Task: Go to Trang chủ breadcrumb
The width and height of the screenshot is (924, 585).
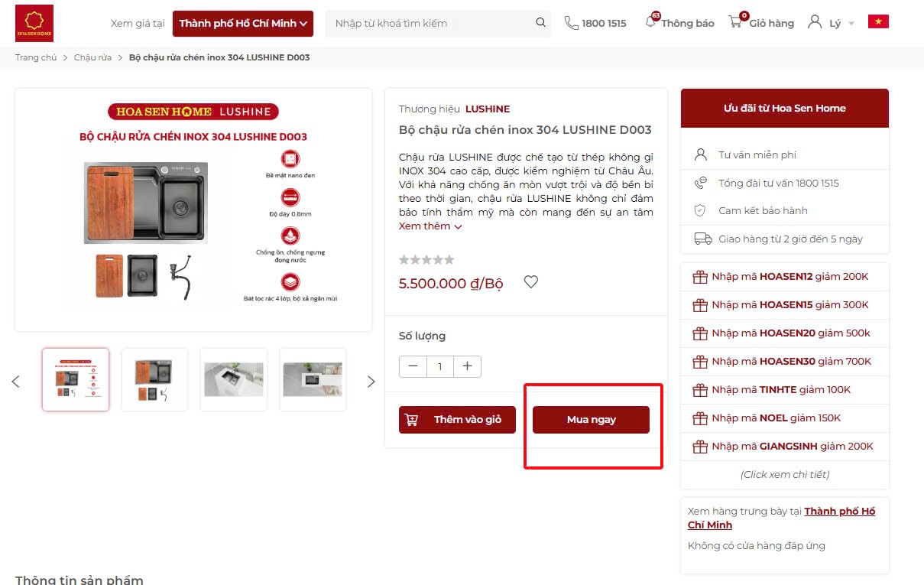Action: (36, 57)
